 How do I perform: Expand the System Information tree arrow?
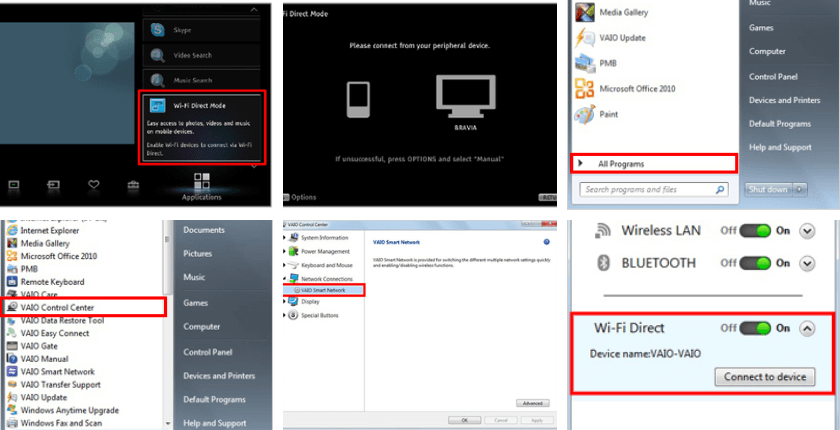click(x=284, y=238)
